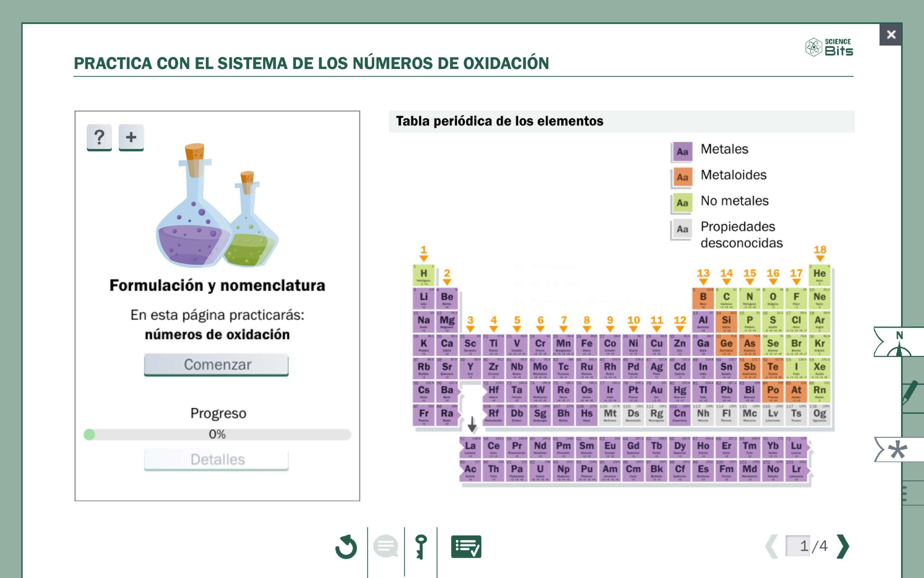This screenshot has height=578, width=924.
Task: Go to next page with right chevron
Action: click(x=843, y=546)
